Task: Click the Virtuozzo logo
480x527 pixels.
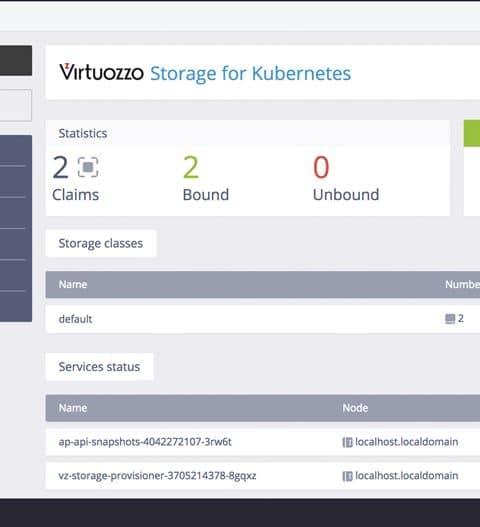Action: (x=102, y=72)
